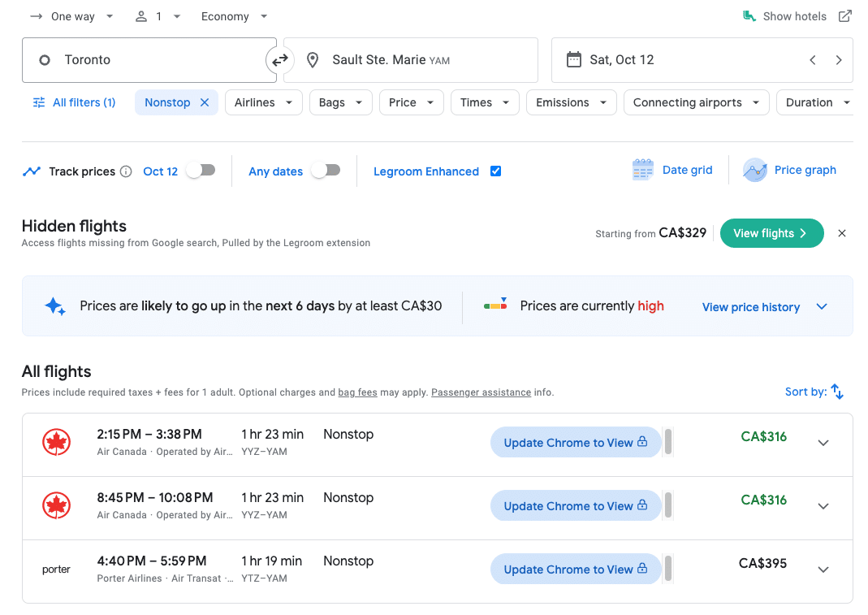868x615 pixels.
Task: Click the Track prices info icon
Action: pyautogui.click(x=126, y=171)
